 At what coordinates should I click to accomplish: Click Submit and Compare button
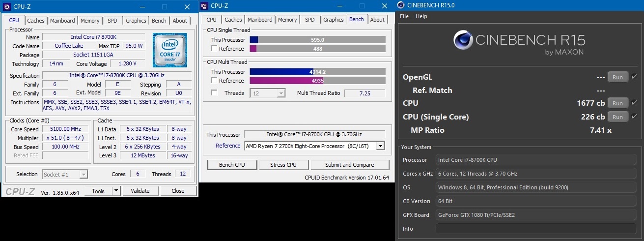(x=349, y=165)
